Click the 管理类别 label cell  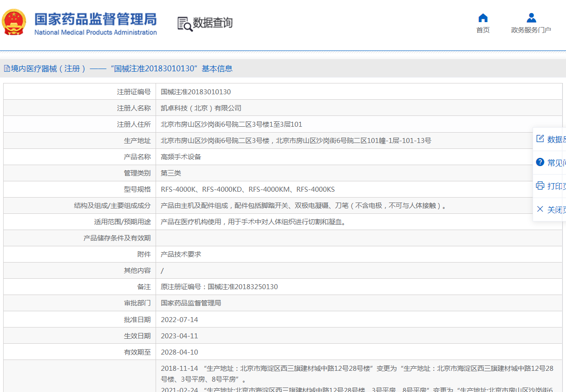click(80, 173)
